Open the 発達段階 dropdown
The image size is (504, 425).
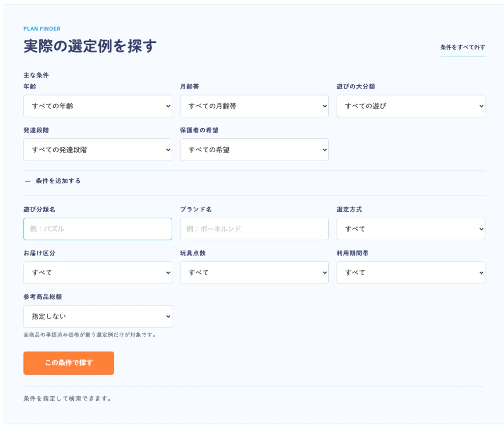[98, 150]
